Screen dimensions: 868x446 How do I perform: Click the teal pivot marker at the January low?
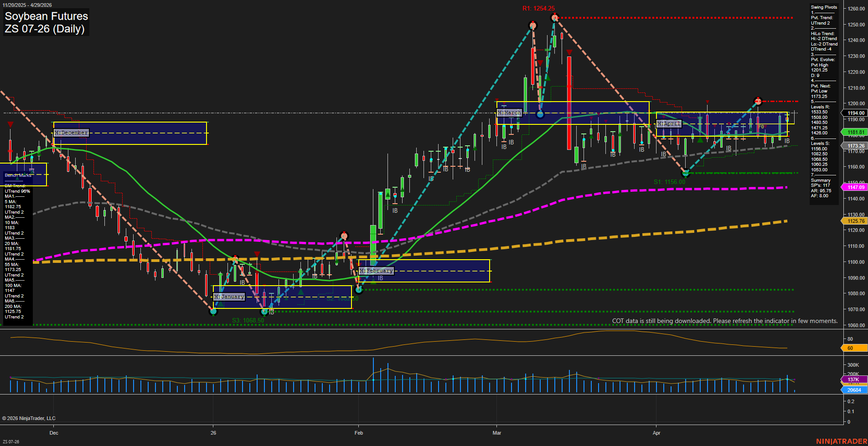tap(213, 313)
